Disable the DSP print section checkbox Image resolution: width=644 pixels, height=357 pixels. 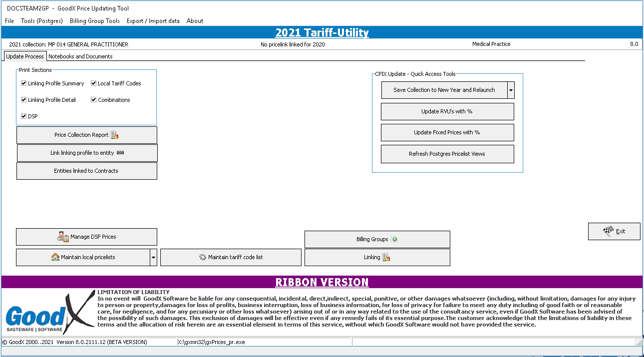pyautogui.click(x=23, y=116)
